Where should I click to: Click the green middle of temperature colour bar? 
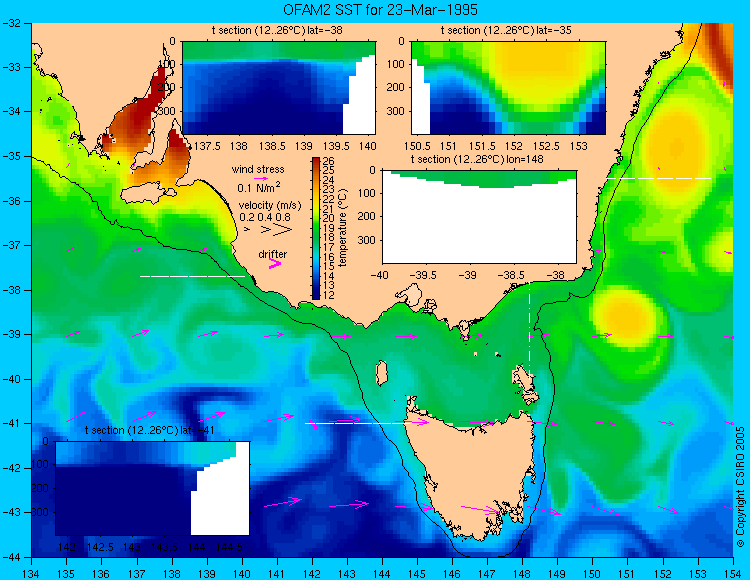316,229
